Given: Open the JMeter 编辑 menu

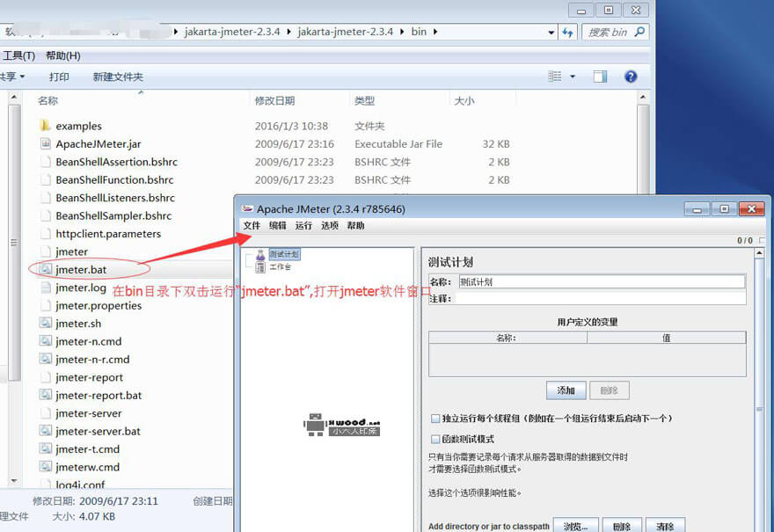Looking at the screenshot, I should coord(277,225).
